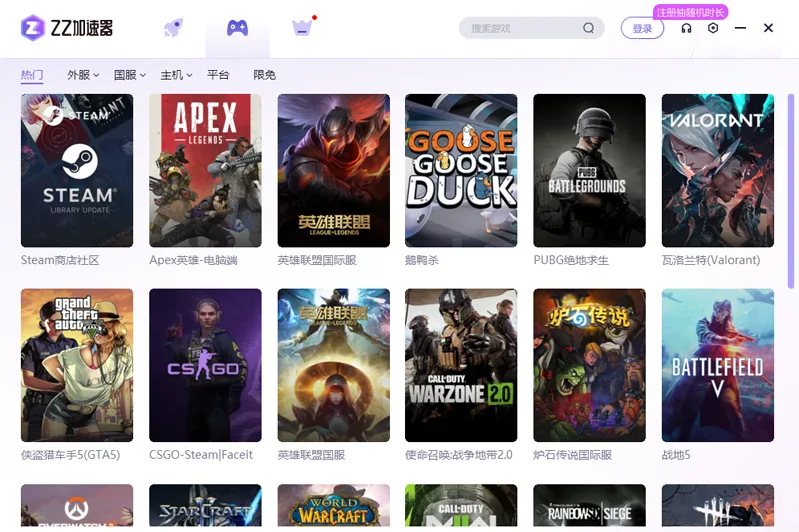This screenshot has height=532, width=799.
Task: Switch to the 热门 tab
Action: (32, 75)
